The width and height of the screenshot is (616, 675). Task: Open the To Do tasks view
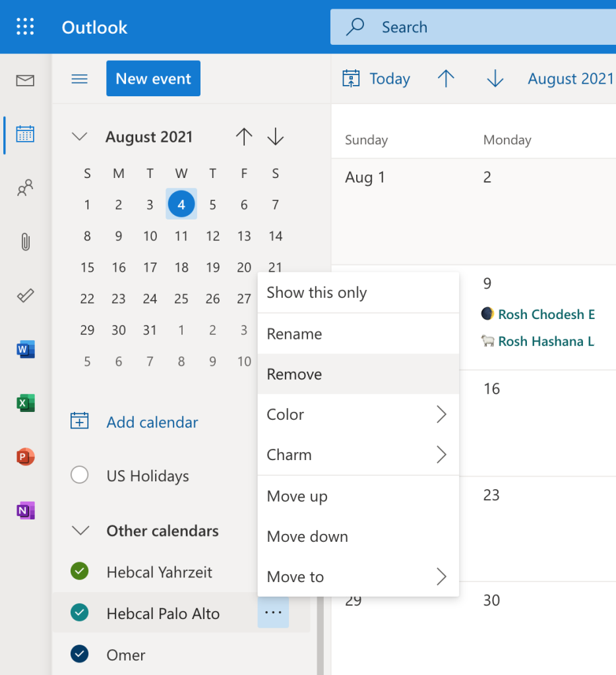coord(25,295)
